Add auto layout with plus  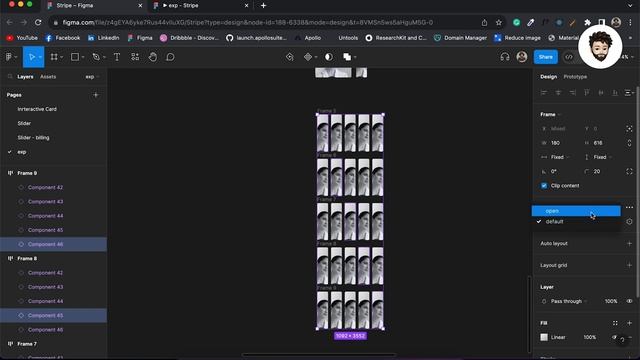tap(629, 244)
